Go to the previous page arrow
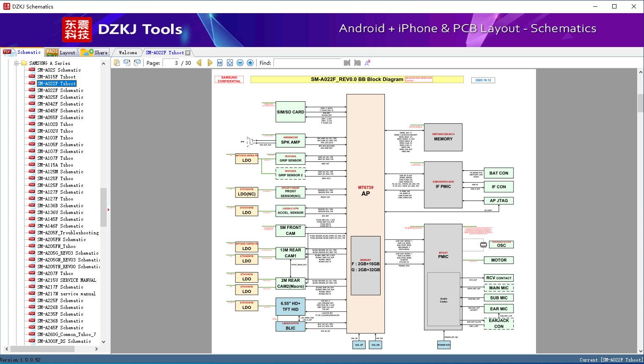644x364 pixels. (x=199, y=63)
